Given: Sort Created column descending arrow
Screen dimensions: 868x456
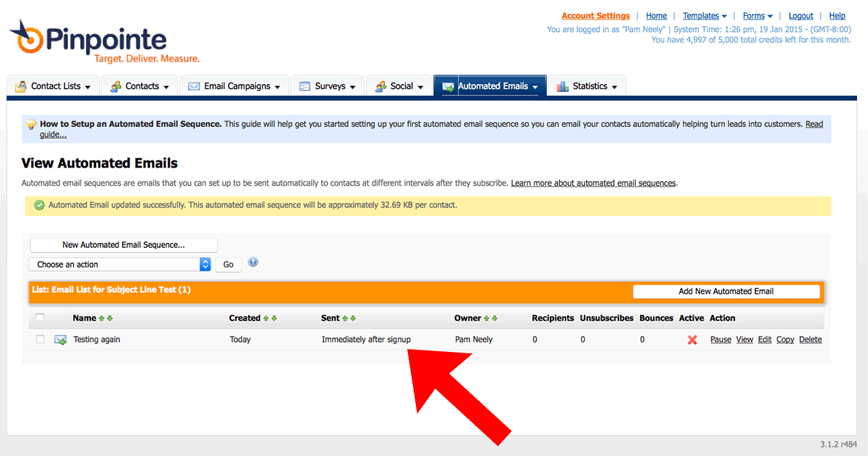Looking at the screenshot, I should tap(274, 318).
